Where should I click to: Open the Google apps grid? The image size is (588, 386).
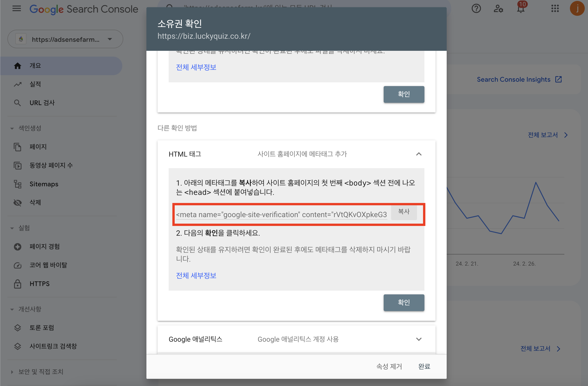click(555, 9)
